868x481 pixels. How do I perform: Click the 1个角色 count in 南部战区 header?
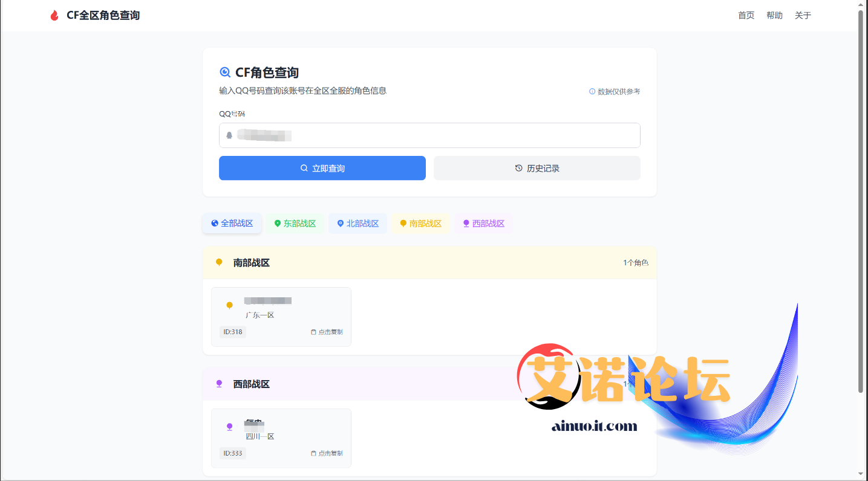point(636,263)
